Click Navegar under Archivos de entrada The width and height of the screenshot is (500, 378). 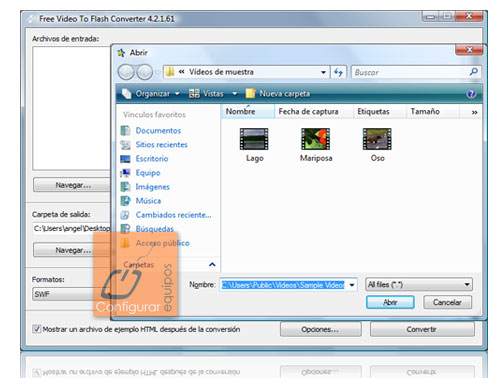[x=72, y=185]
